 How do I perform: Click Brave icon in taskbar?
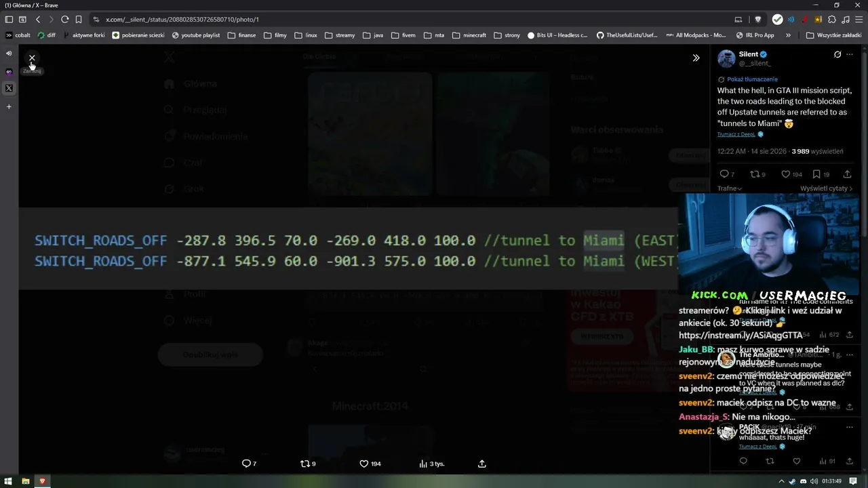click(x=42, y=481)
